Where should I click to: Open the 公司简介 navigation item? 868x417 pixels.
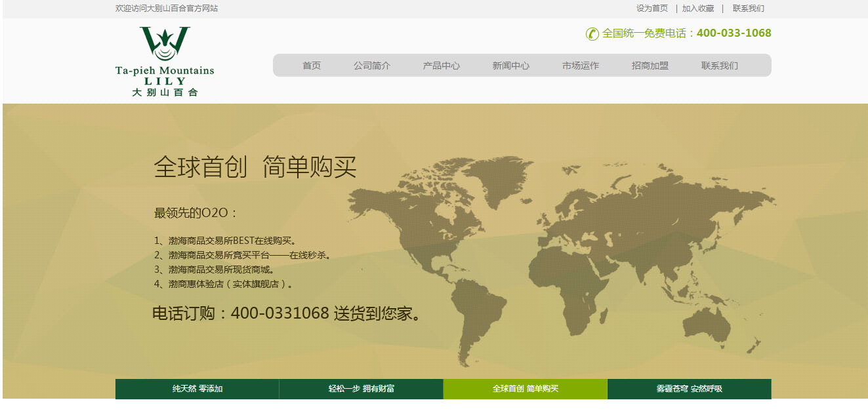tap(372, 66)
